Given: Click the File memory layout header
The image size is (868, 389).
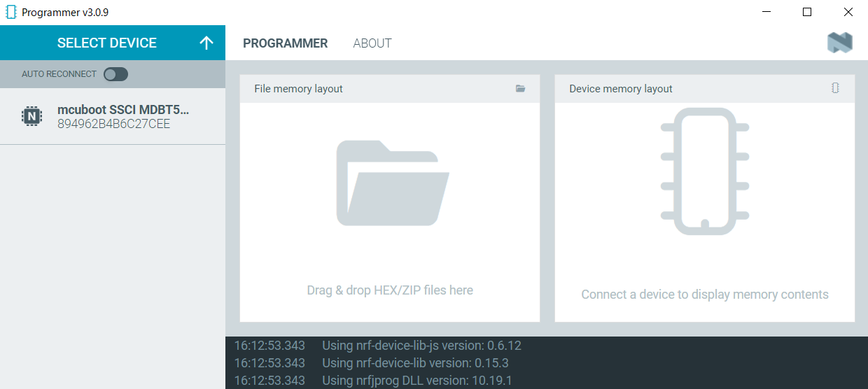Looking at the screenshot, I should click(299, 89).
